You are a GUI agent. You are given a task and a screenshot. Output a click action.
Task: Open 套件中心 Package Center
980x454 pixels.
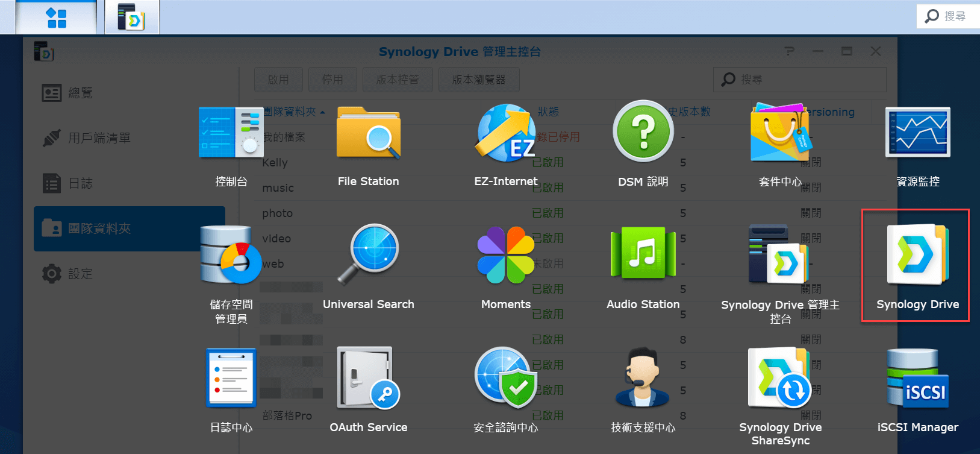coord(781,146)
